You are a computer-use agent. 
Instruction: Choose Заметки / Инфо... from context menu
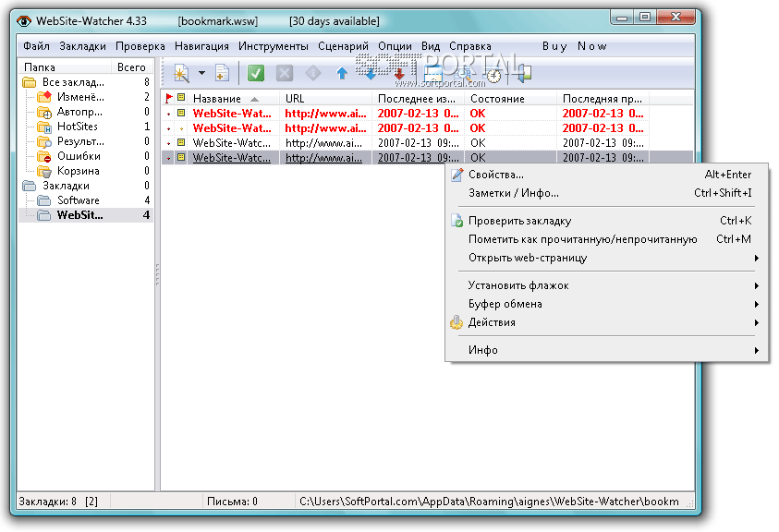coord(606,193)
